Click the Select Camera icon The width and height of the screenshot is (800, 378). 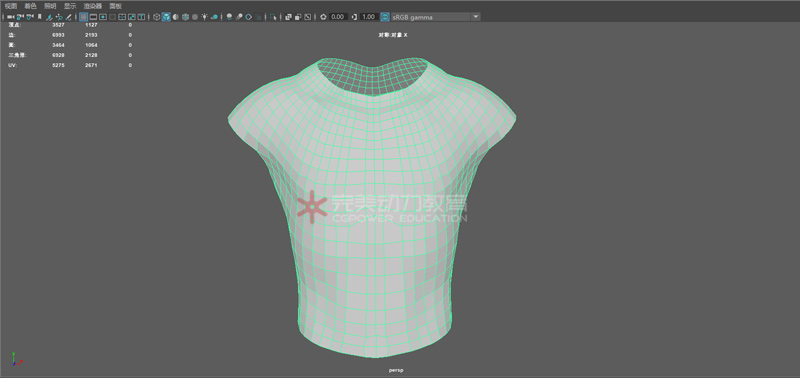[x=10, y=17]
